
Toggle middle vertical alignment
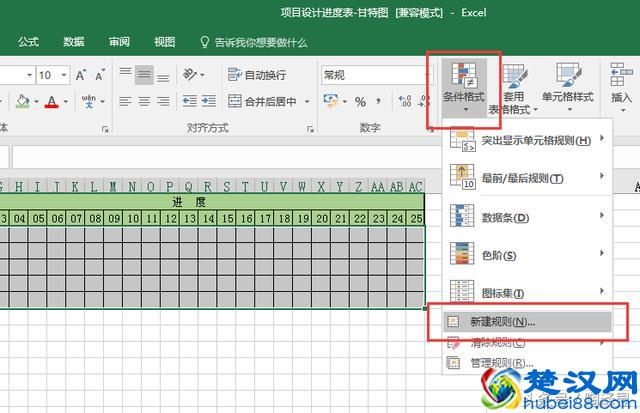click(144, 75)
